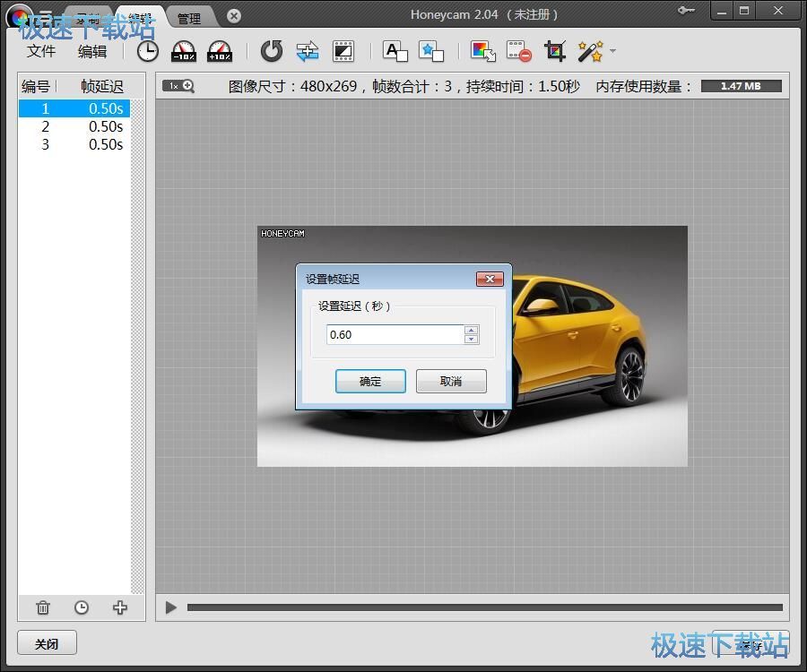
Task: Select the Add Text (A) tool
Action: (395, 51)
